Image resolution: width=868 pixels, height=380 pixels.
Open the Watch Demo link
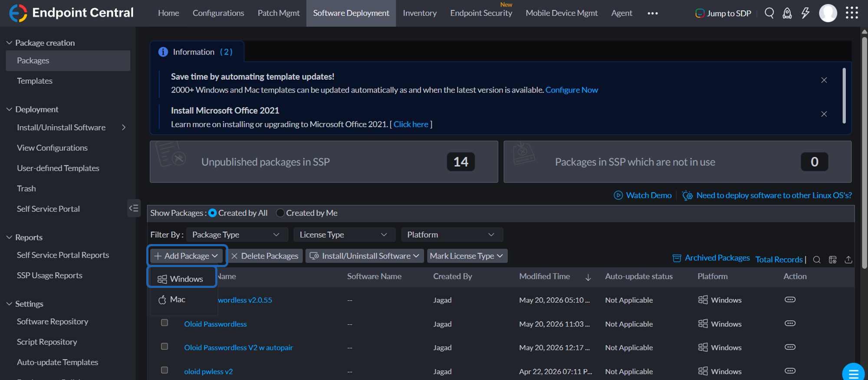click(643, 195)
